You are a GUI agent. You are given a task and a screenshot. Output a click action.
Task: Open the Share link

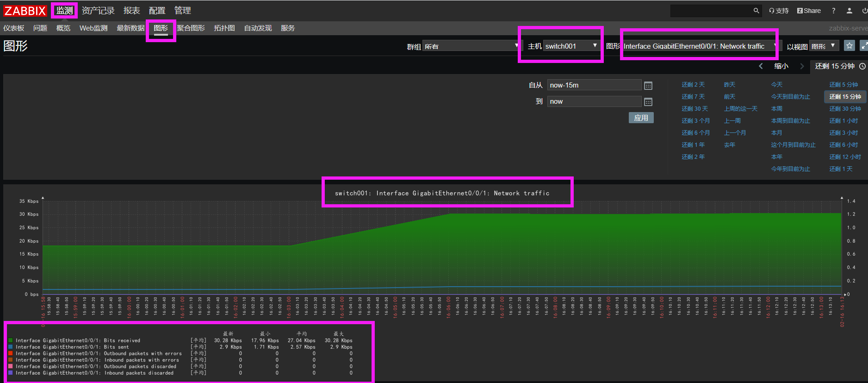click(x=809, y=11)
